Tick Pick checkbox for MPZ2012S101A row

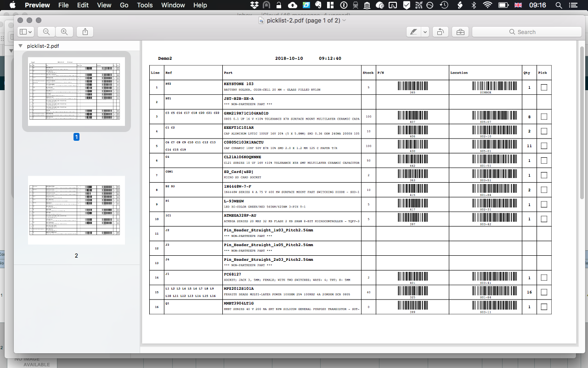(544, 292)
